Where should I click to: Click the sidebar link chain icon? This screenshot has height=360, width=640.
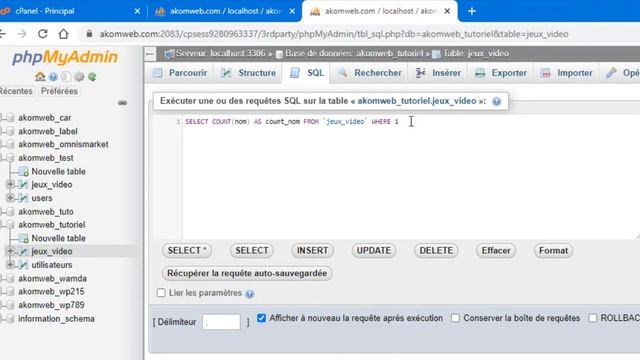[x=122, y=103]
